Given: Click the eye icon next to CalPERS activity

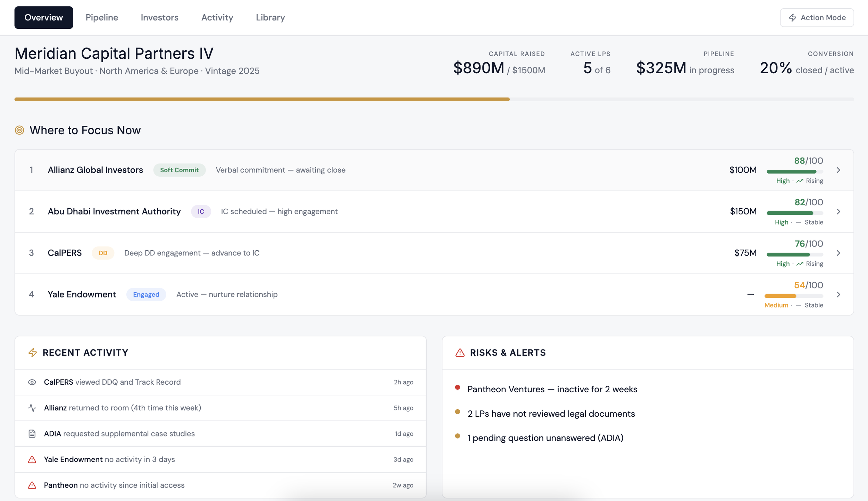Looking at the screenshot, I should coord(32,382).
